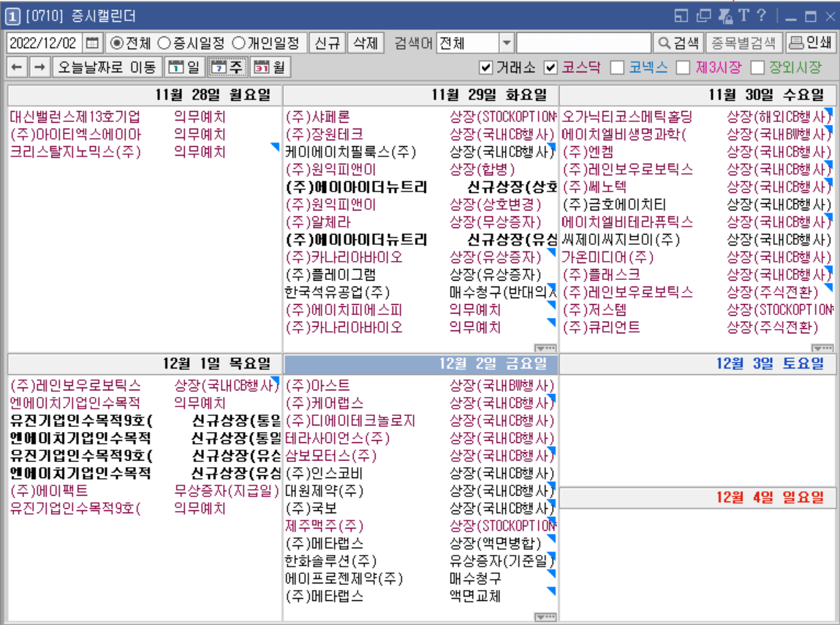Enable the 제3시장 checkbox
840x625 pixels.
(x=683, y=67)
